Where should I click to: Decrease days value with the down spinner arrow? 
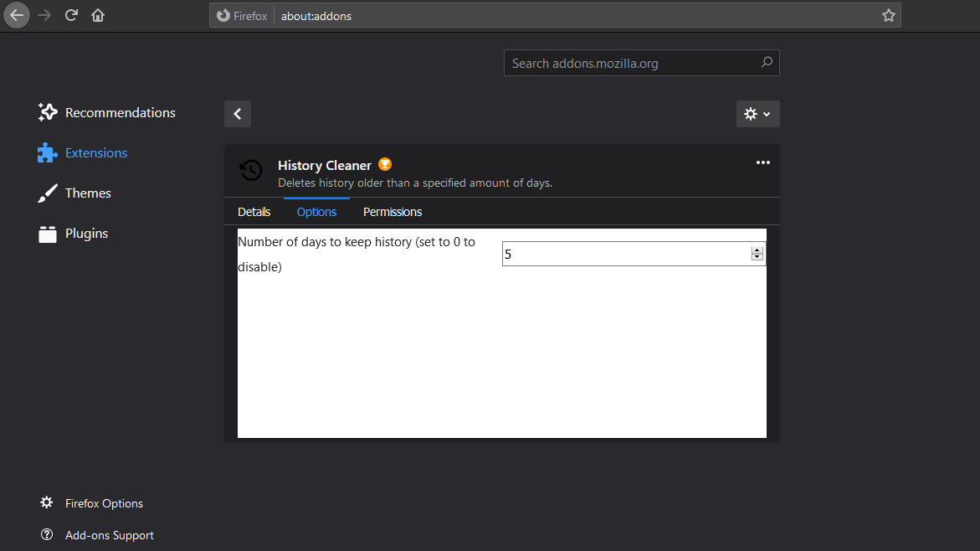pos(757,257)
